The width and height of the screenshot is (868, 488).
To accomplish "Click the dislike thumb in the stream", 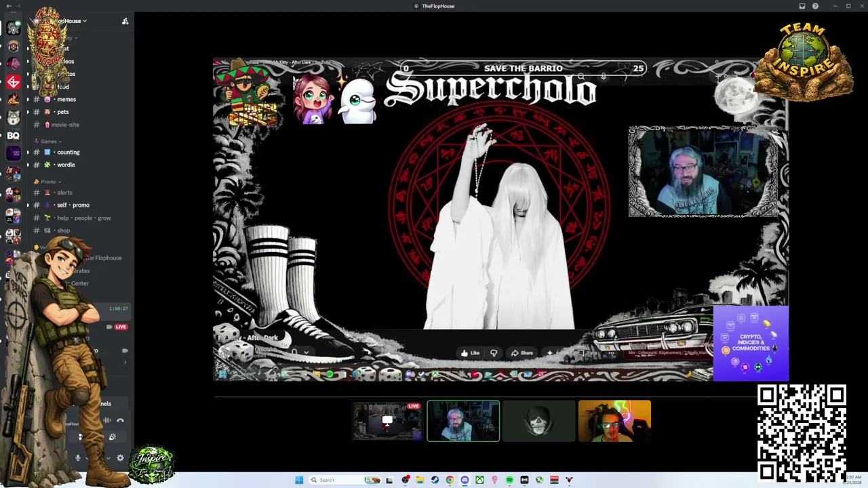I will (x=494, y=352).
